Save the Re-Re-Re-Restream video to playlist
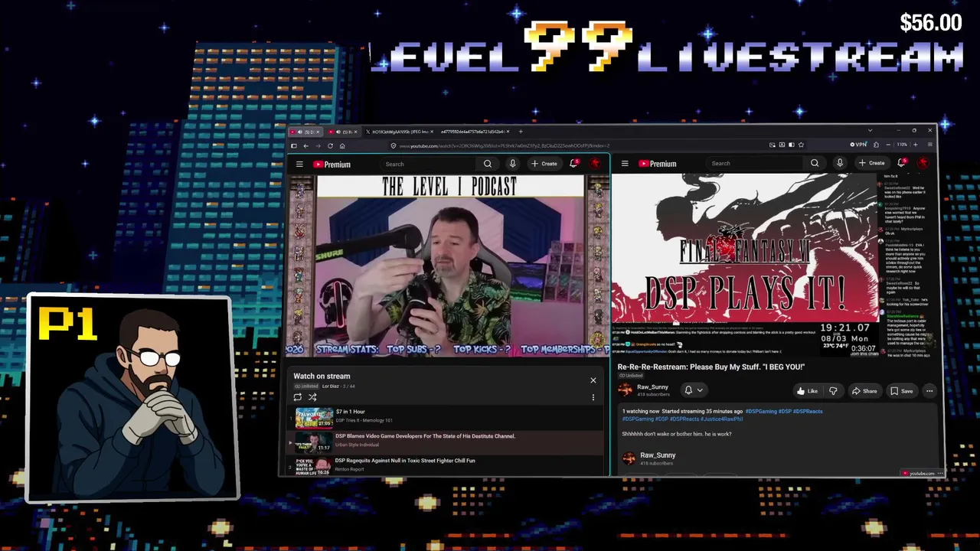 click(901, 391)
